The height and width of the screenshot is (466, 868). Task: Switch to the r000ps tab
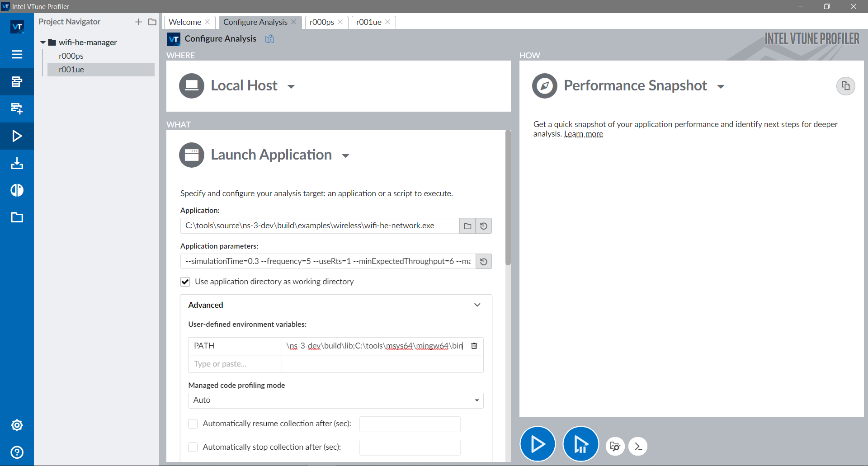tap(322, 22)
